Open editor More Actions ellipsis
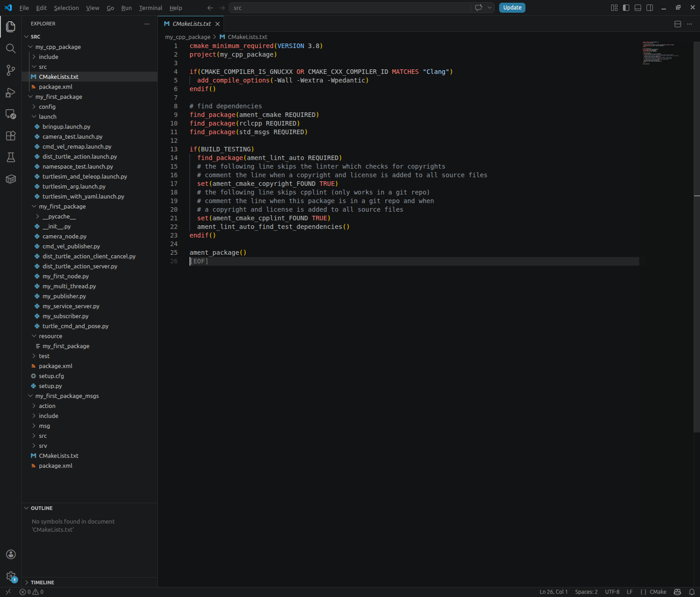Viewport: 700px width, 597px height. (x=690, y=24)
